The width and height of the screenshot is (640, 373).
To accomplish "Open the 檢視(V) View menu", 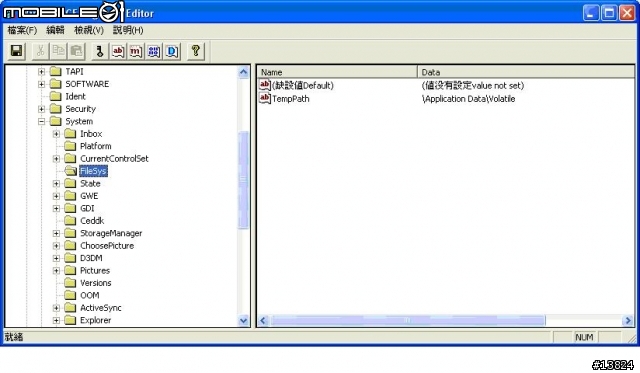I will click(x=89, y=30).
